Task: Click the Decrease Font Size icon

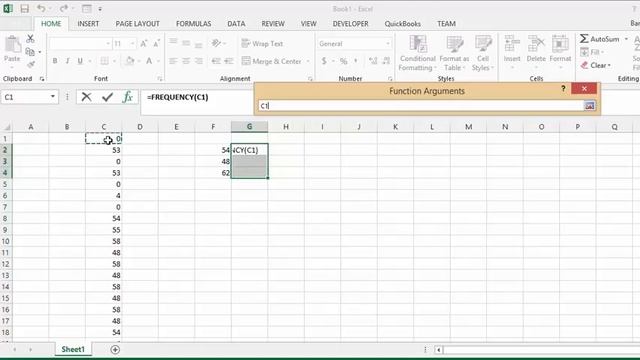Action: tap(156, 44)
